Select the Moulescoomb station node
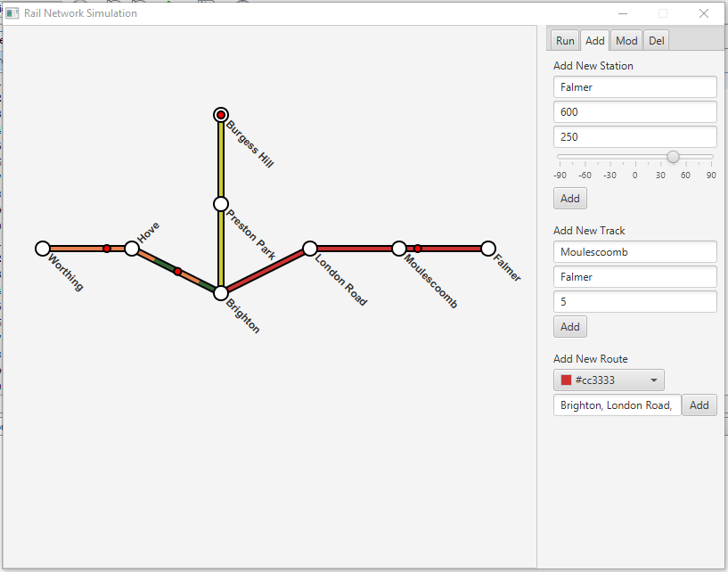Screen dimensions: 728x572 (399, 249)
